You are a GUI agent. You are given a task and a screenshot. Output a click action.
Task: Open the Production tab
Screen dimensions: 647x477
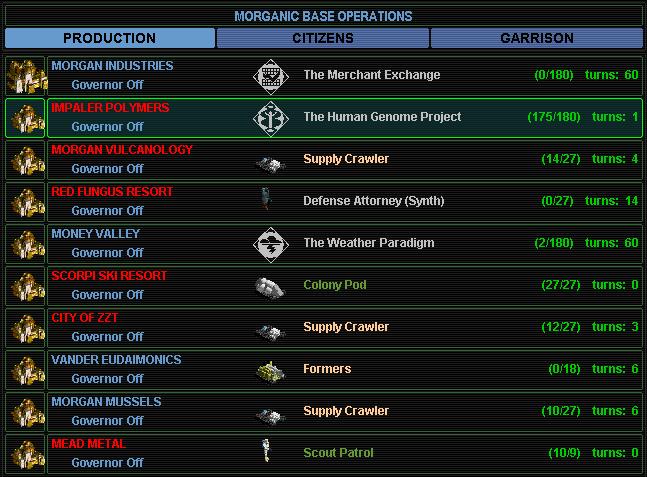[x=109, y=38]
